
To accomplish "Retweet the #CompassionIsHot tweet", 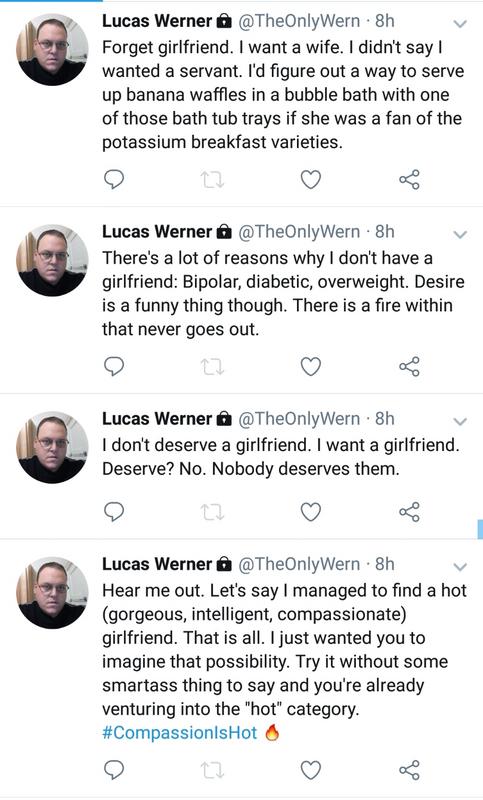I will (212, 770).
